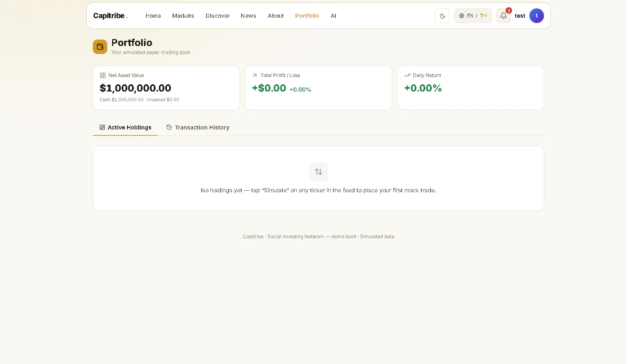Click the up-down arrows empty holdings icon

319,172
